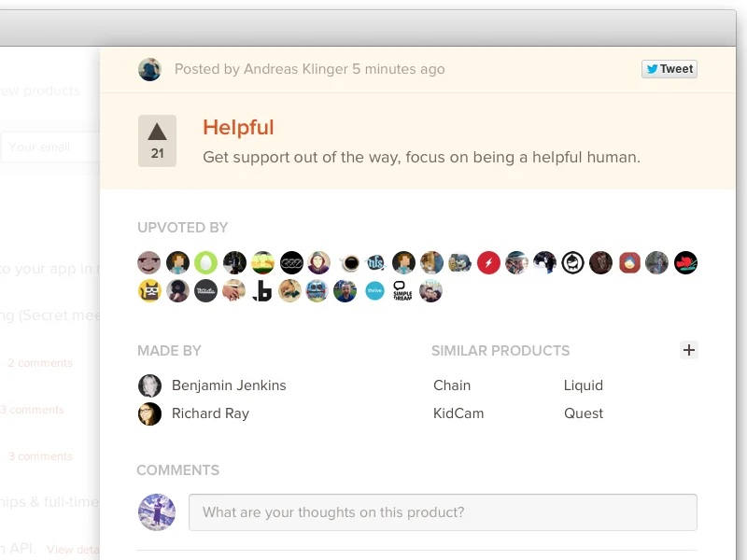Image resolution: width=747 pixels, height=560 pixels.
Task: Click the Tweet button
Action: 669,69
